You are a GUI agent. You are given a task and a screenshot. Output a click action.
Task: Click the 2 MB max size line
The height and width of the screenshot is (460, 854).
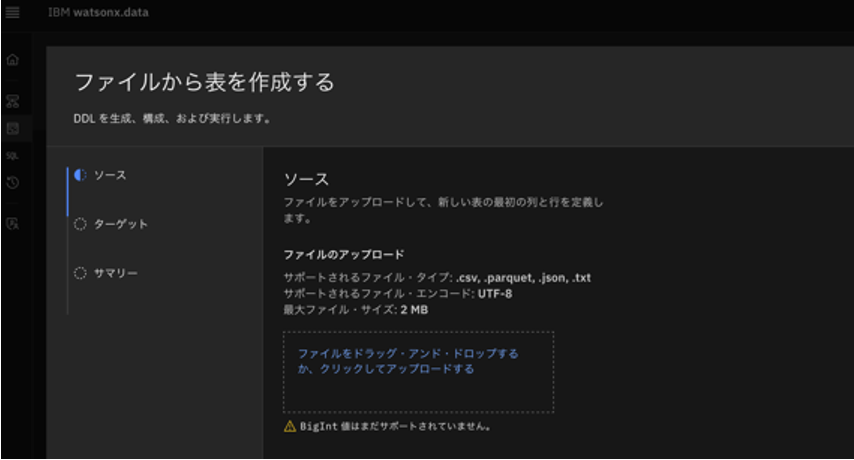pyautogui.click(x=356, y=310)
